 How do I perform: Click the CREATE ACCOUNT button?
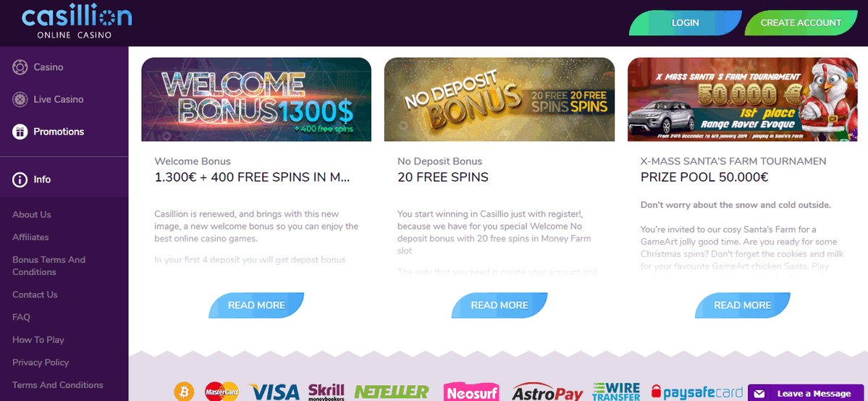click(x=801, y=22)
